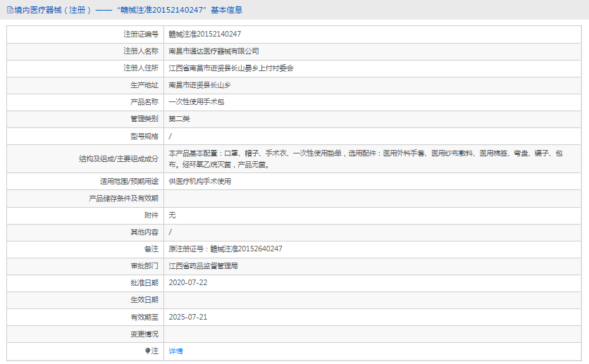The image size is (589, 364).
Task: Select the slash value in 型号规格 row
Action: (x=170, y=136)
